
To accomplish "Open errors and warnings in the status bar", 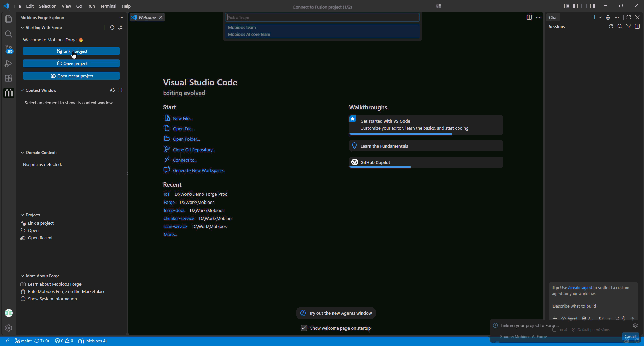I will [x=64, y=341].
